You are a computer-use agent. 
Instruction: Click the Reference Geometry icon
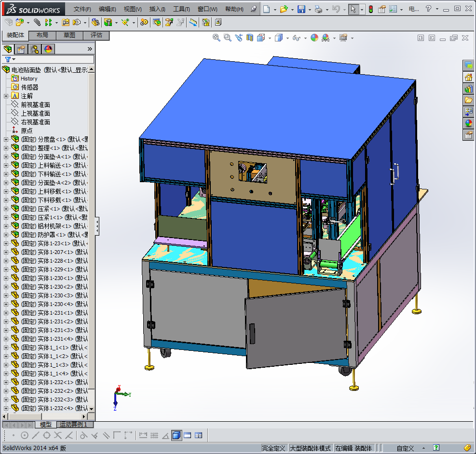coord(125,22)
